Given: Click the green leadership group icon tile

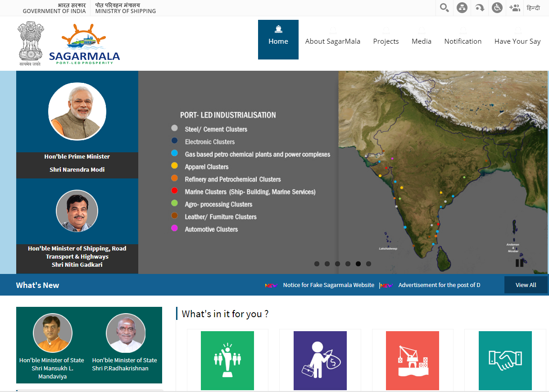Looking at the screenshot, I should point(227,360).
